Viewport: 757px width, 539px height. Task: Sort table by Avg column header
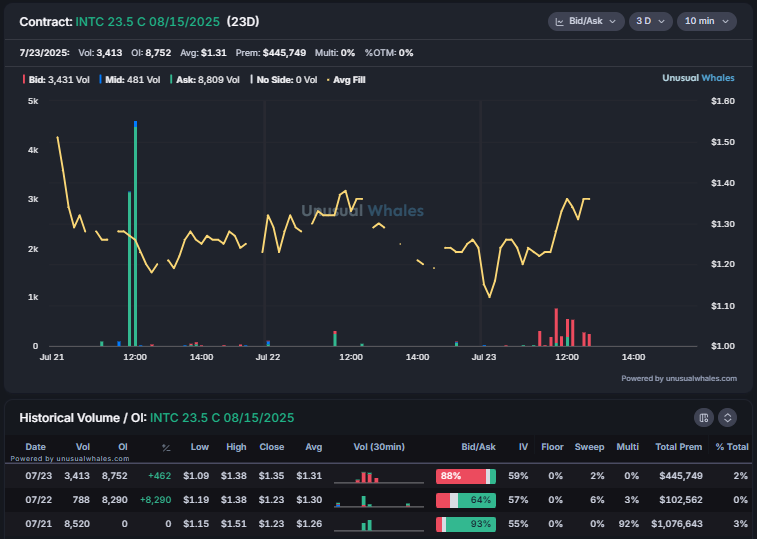pos(313,447)
